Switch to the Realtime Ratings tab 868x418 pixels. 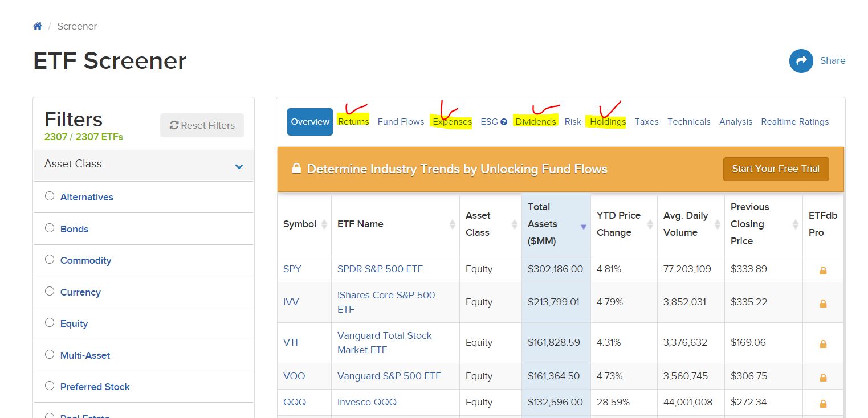click(x=794, y=122)
